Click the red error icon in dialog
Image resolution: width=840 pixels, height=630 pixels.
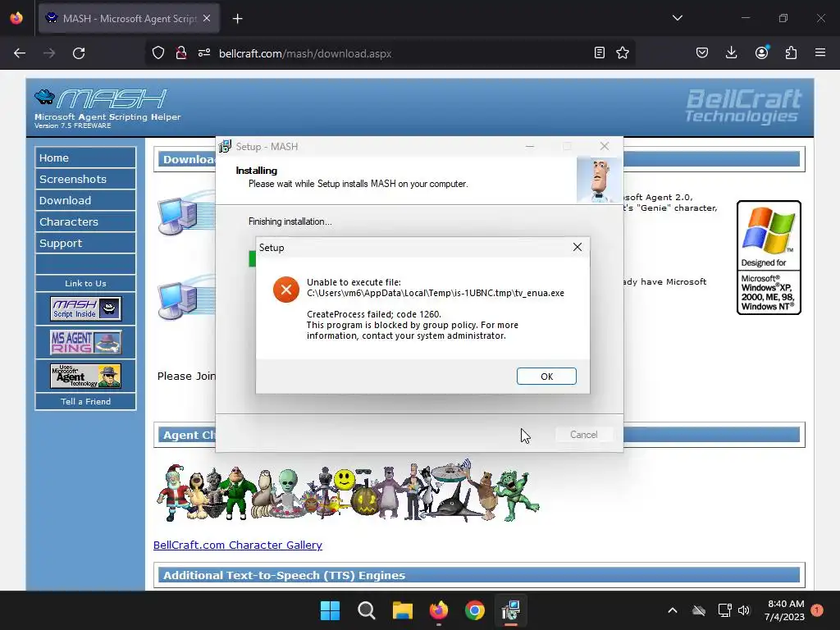286,290
